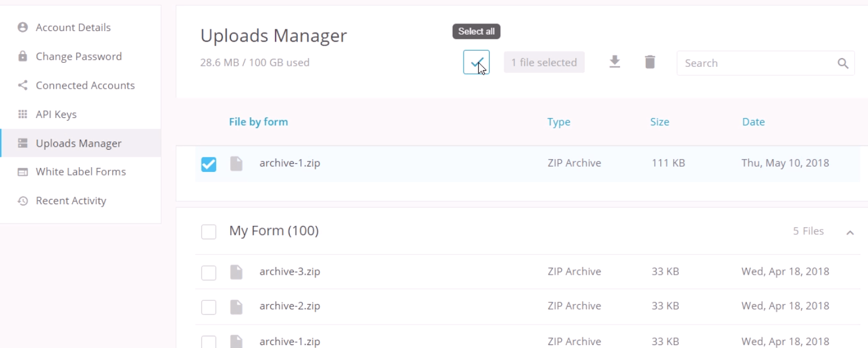The height and width of the screenshot is (348, 868).
Task: Click the trash delete icon
Action: pos(649,62)
